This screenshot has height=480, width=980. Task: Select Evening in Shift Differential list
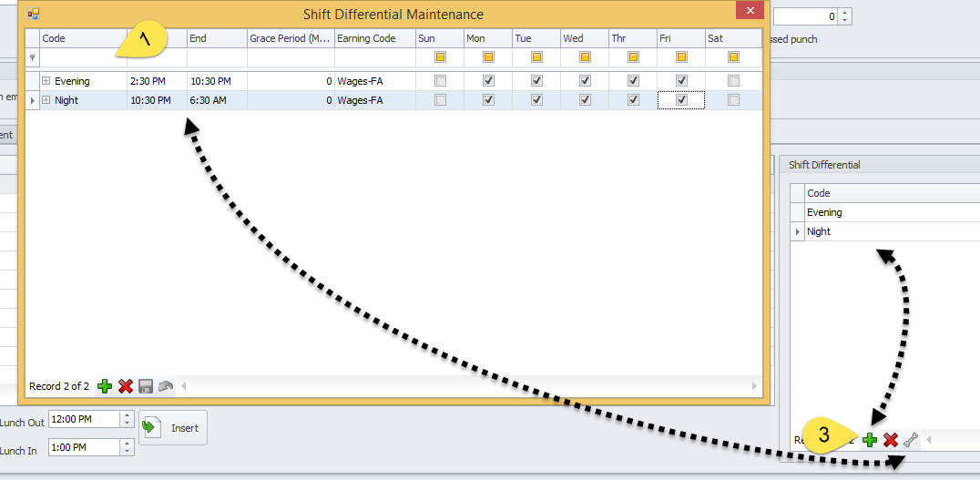[x=824, y=212]
